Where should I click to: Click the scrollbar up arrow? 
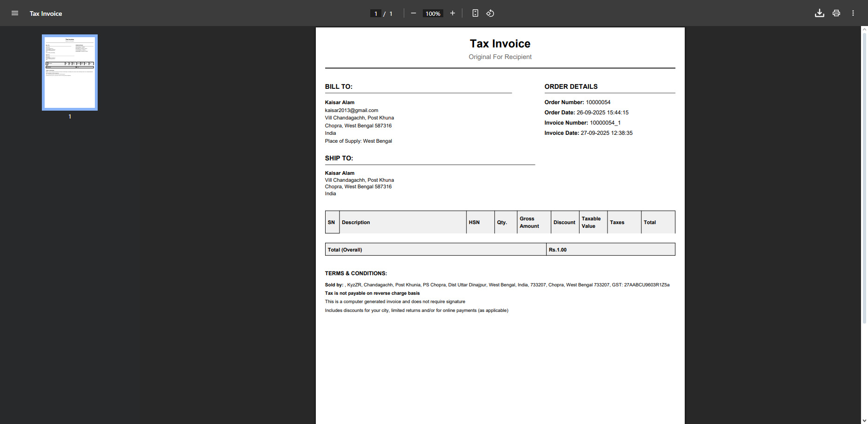(864, 29)
